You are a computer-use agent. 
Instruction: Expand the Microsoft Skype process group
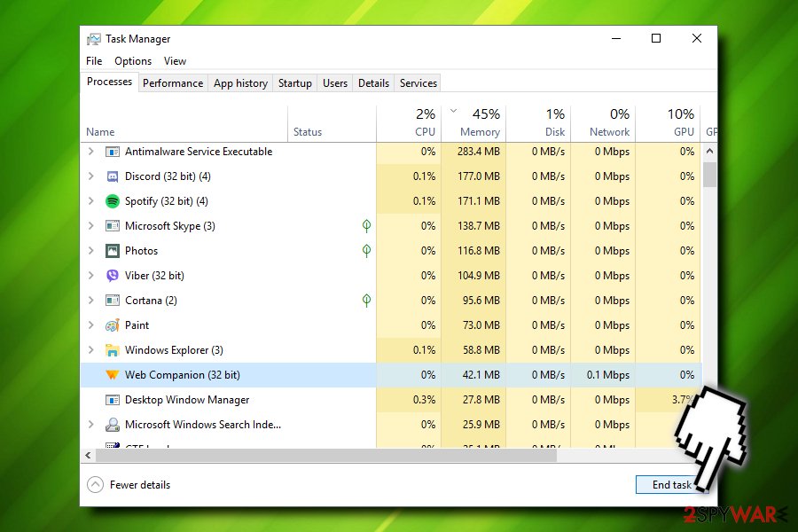click(91, 225)
